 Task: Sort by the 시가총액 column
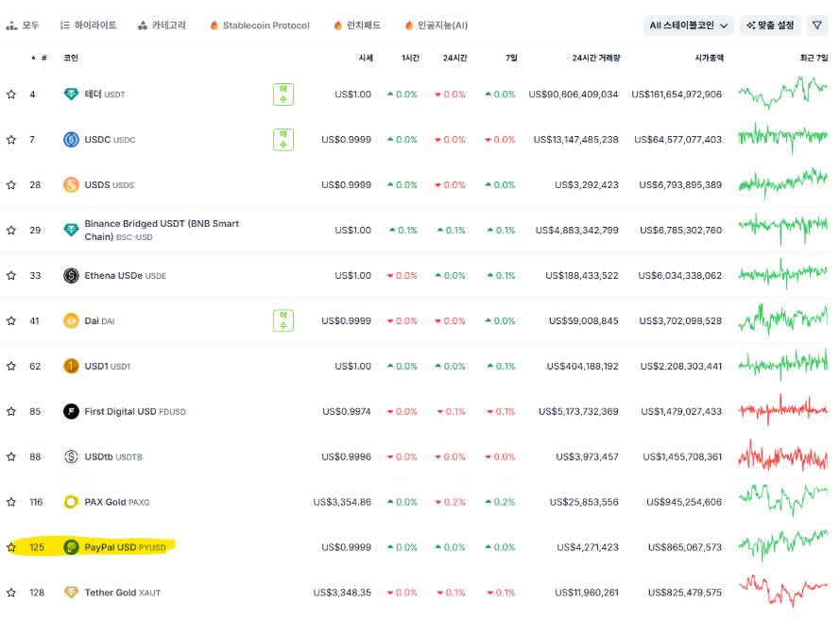click(x=709, y=58)
